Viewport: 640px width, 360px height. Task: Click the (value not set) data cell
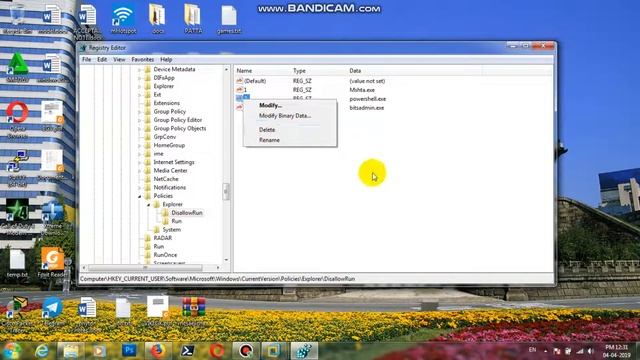click(367, 81)
